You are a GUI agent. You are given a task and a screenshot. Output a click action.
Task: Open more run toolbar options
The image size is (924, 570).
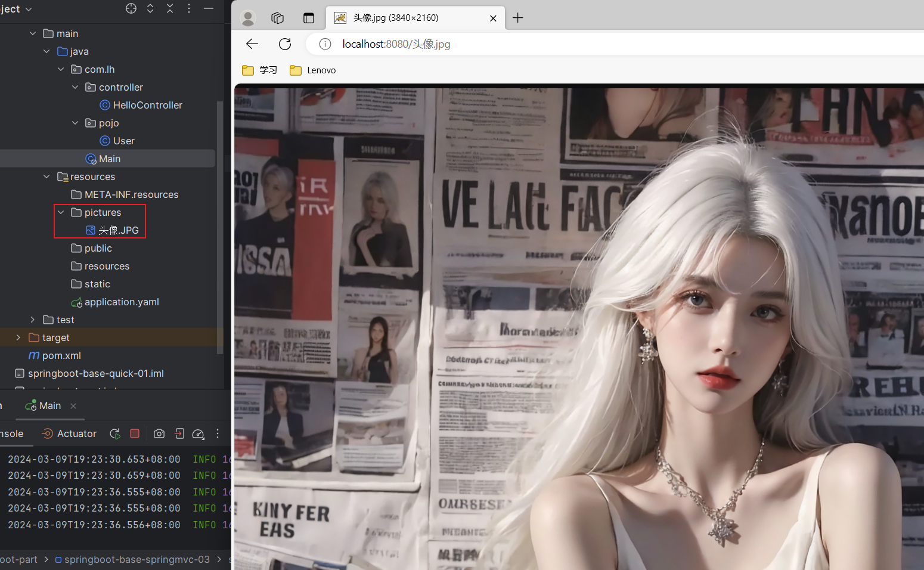pyautogui.click(x=218, y=433)
